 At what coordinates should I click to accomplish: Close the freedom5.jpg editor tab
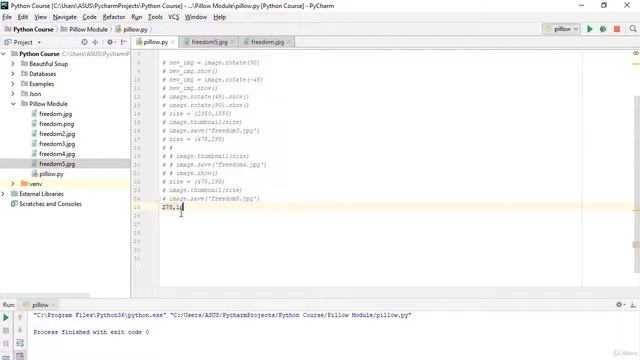coord(232,42)
